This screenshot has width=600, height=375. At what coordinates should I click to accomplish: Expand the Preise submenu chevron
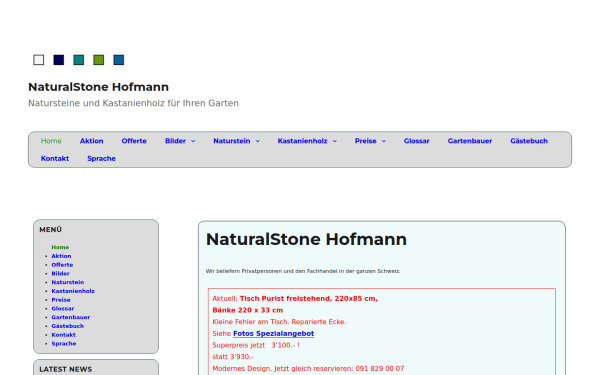(384, 141)
